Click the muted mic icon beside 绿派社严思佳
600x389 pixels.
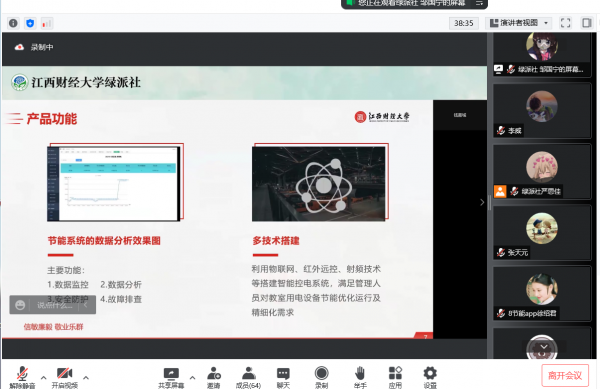pos(514,191)
